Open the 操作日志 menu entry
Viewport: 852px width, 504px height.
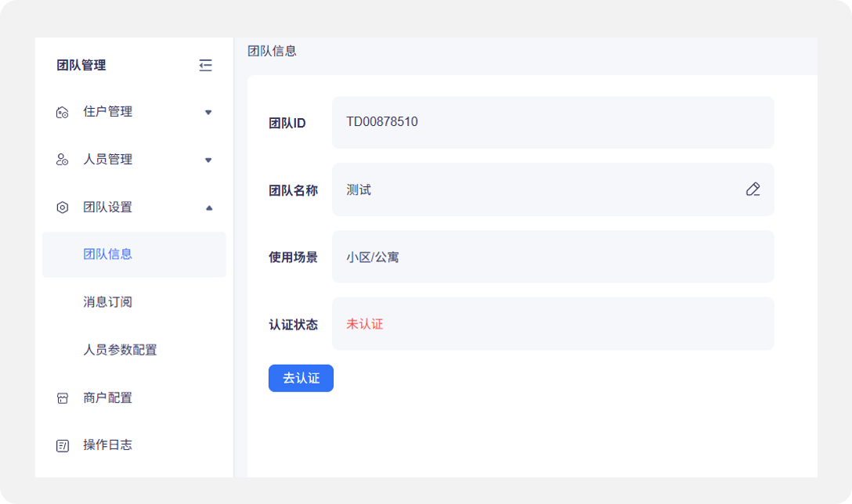pyautogui.click(x=108, y=445)
